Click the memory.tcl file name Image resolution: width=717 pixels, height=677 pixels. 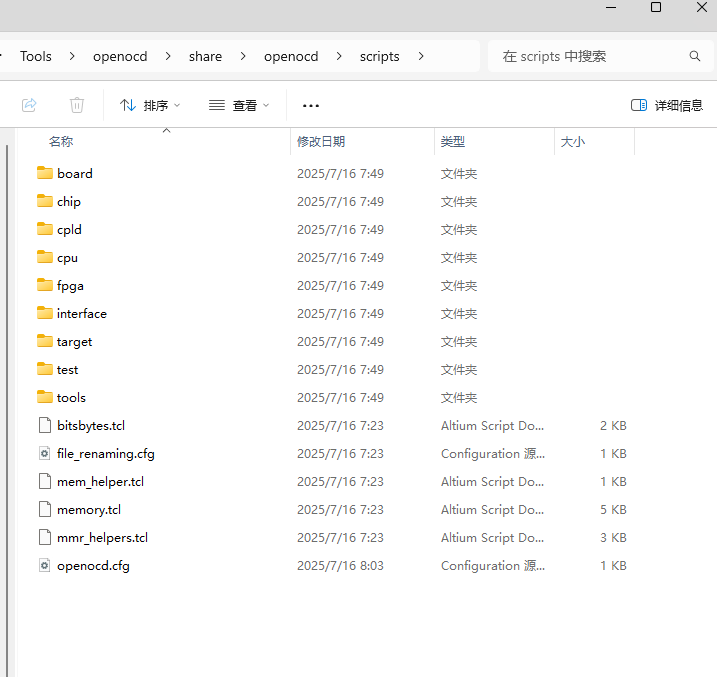point(89,510)
